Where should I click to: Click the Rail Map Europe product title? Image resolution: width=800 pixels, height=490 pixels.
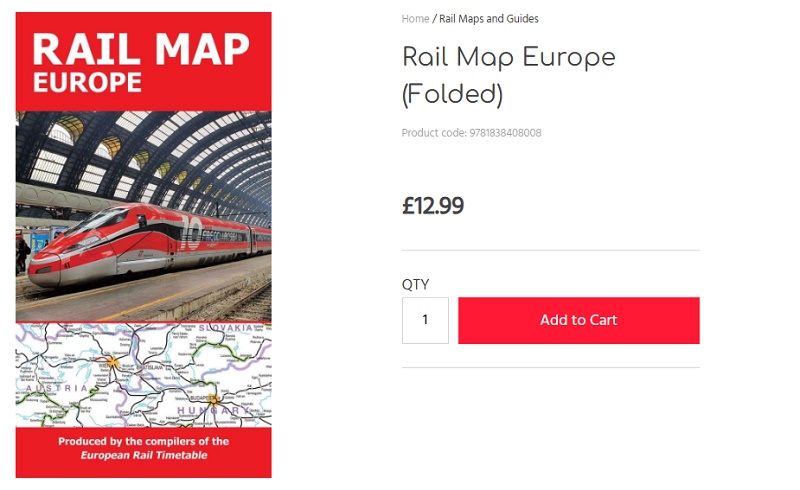coord(508,56)
